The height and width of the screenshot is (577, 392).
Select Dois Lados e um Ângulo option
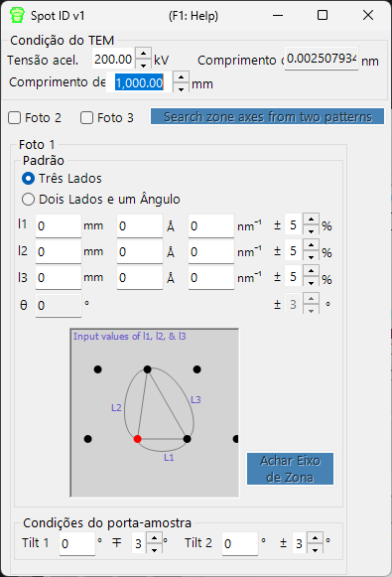click(x=29, y=200)
